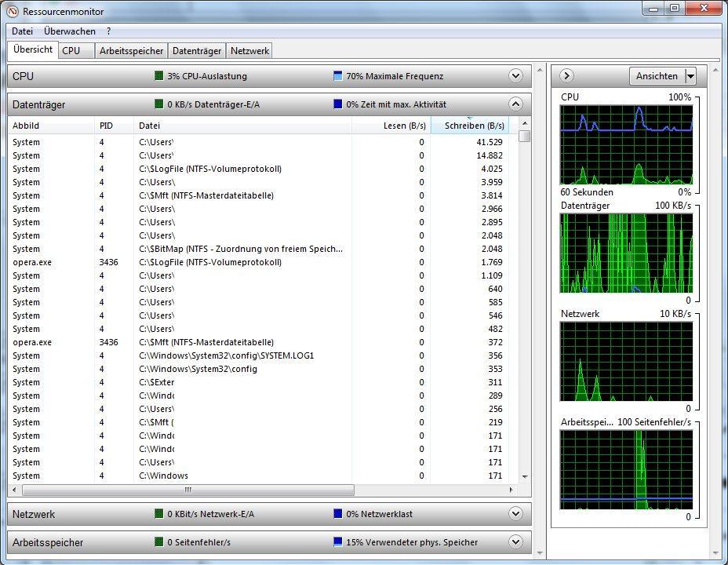Click blue Maximale Frequenz indicator square

click(x=338, y=75)
